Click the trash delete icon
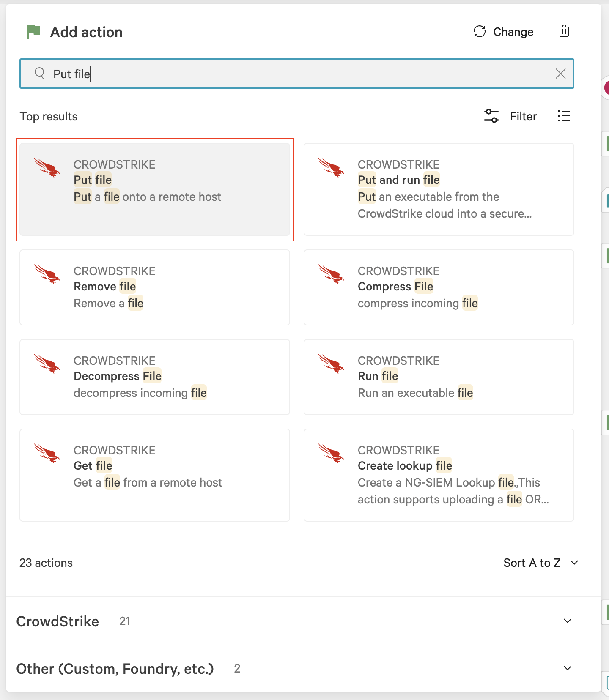The width and height of the screenshot is (609, 700). 564,31
